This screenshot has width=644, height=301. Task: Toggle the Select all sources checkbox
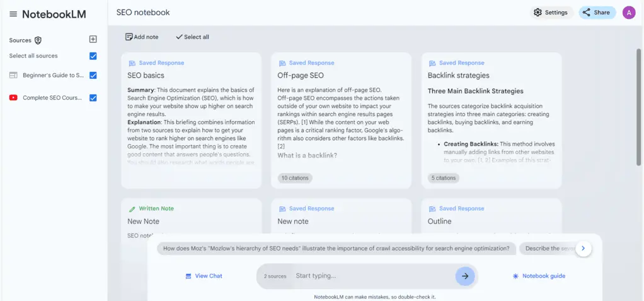tap(93, 56)
